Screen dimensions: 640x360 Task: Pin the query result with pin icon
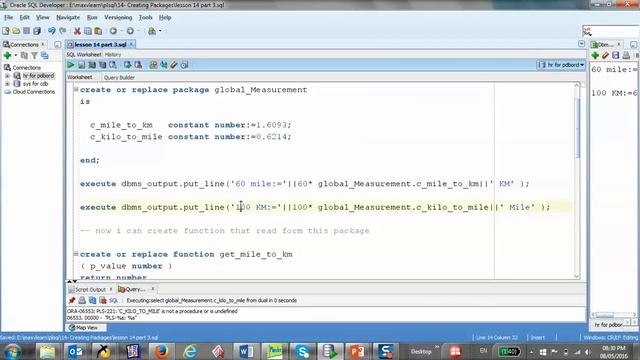tap(72, 300)
